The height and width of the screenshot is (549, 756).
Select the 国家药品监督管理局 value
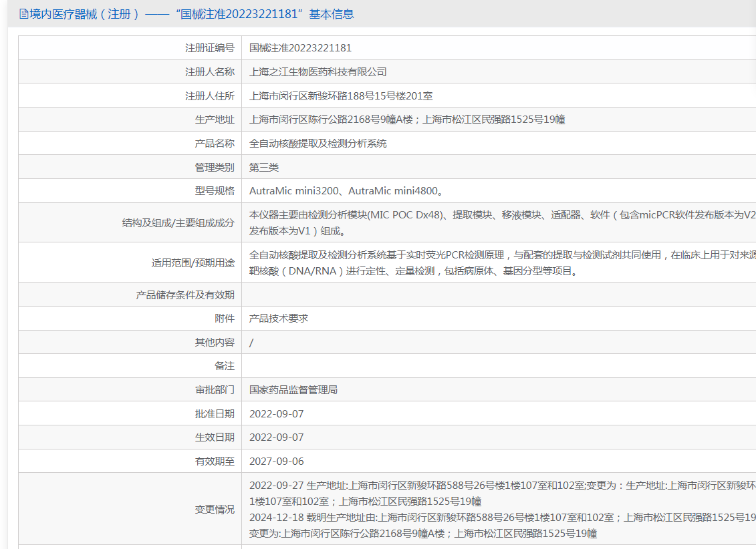[x=293, y=390]
